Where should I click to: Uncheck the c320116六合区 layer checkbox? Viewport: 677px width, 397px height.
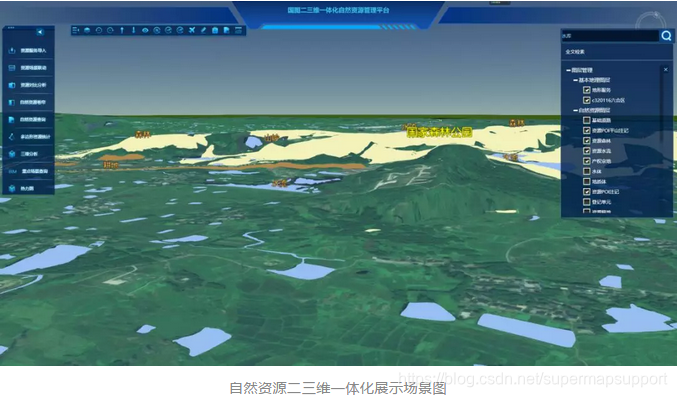pyautogui.click(x=587, y=100)
